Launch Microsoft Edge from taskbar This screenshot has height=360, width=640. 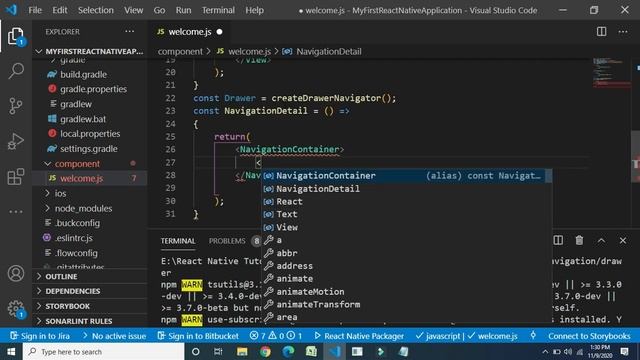pyautogui.click(x=289, y=351)
